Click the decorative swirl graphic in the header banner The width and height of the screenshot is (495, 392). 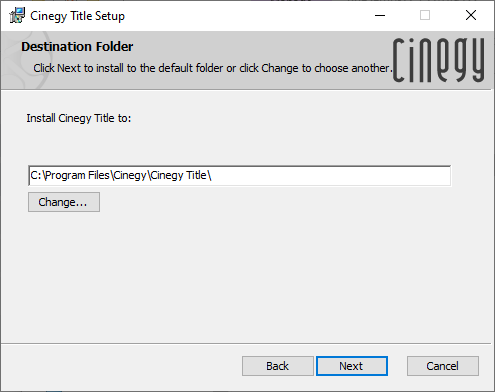click(25, 60)
